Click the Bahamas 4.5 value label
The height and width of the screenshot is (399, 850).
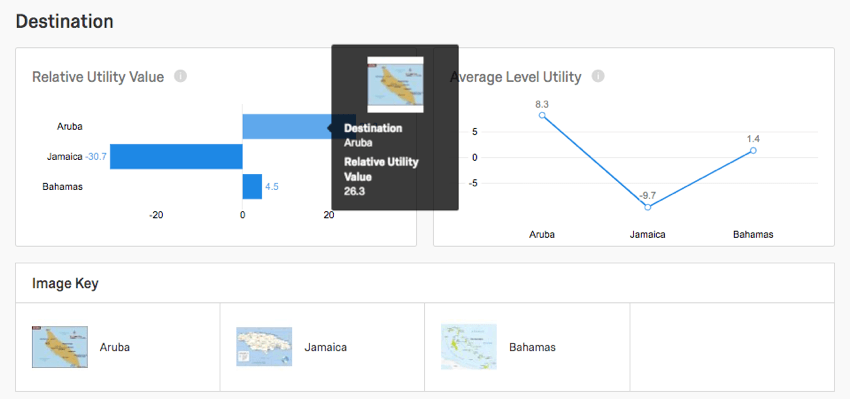coord(272,187)
